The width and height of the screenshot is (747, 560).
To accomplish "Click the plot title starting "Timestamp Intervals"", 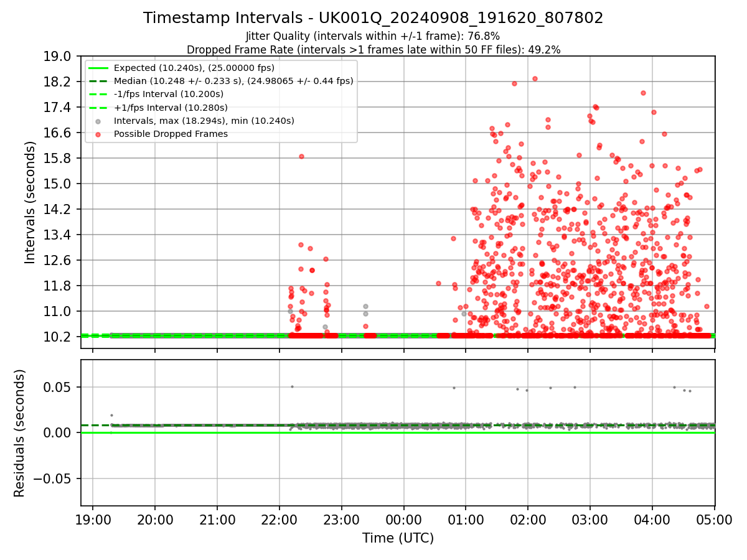I will [373, 18].
